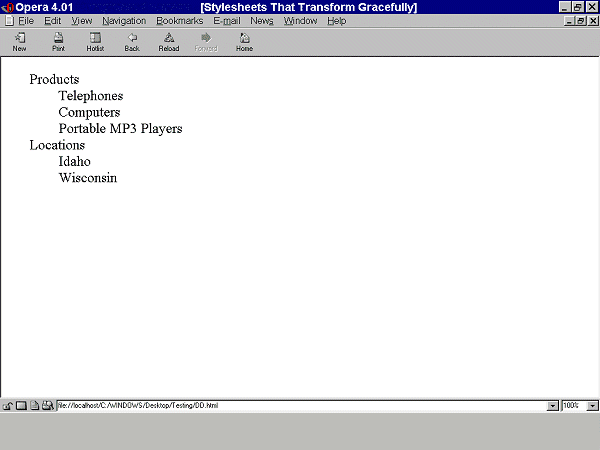Click the New window toolbar icon
Screen dimensions: 600x450
[x=20, y=40]
